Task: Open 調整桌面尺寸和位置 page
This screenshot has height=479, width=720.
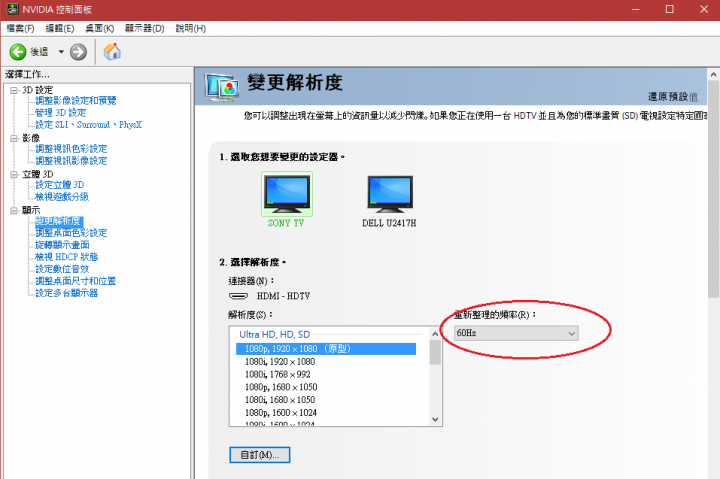Action: 76,281
